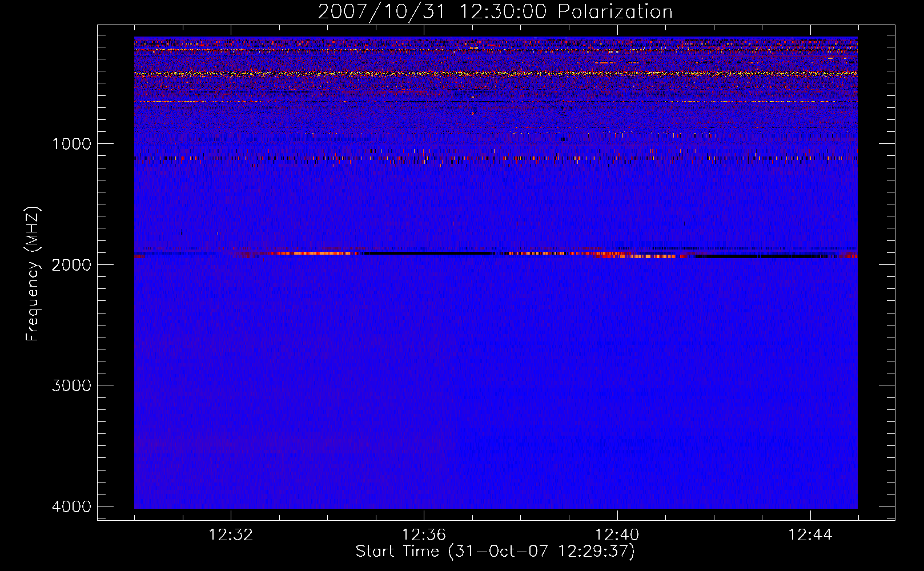Click the yellow noisy band near 400 MHz
Screen dimensions: 924x571
(496, 74)
